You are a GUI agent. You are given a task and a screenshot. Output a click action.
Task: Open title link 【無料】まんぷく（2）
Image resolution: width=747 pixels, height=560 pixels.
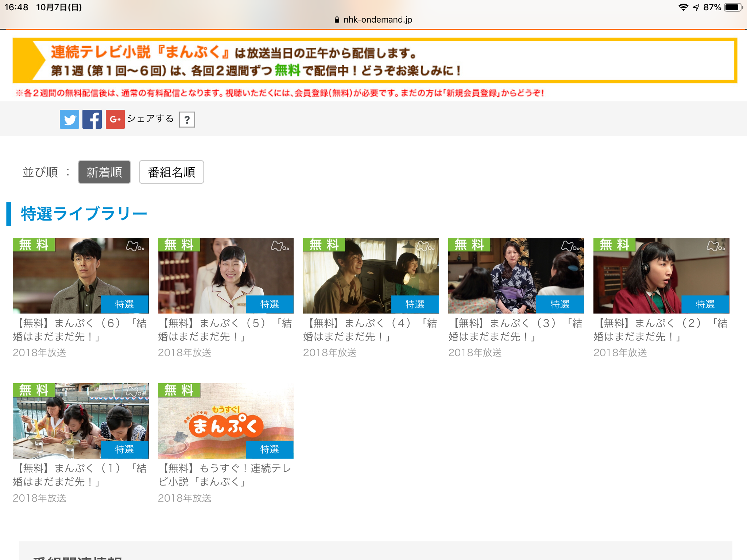[x=661, y=330]
